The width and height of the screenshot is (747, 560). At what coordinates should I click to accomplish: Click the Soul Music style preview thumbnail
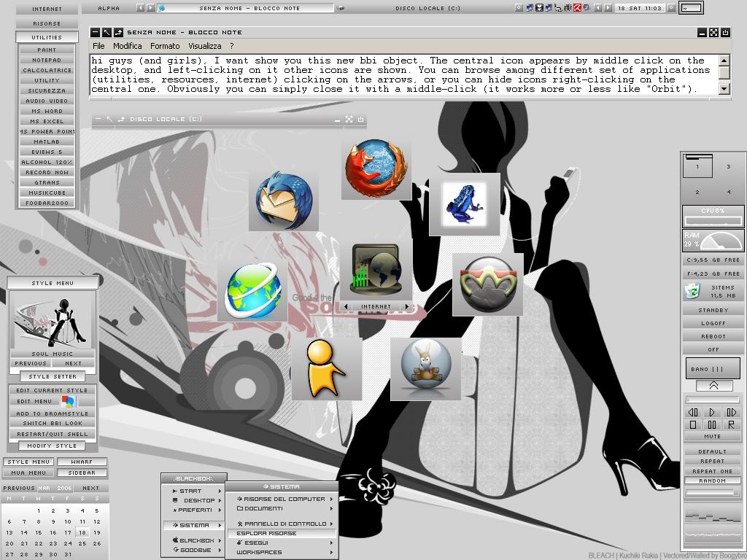53,321
